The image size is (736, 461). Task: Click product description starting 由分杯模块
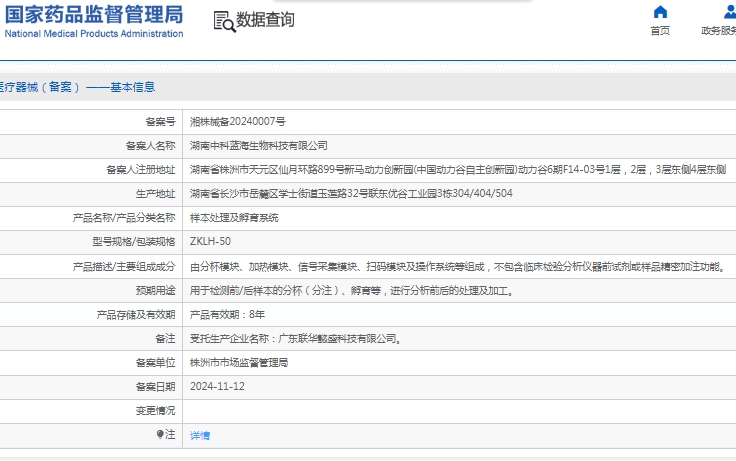[x=458, y=267]
